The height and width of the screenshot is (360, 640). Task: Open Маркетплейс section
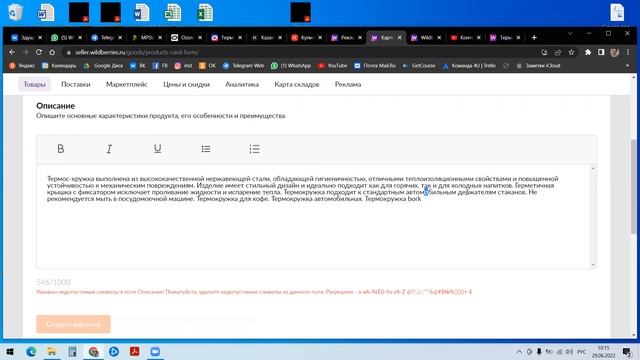pos(127,84)
